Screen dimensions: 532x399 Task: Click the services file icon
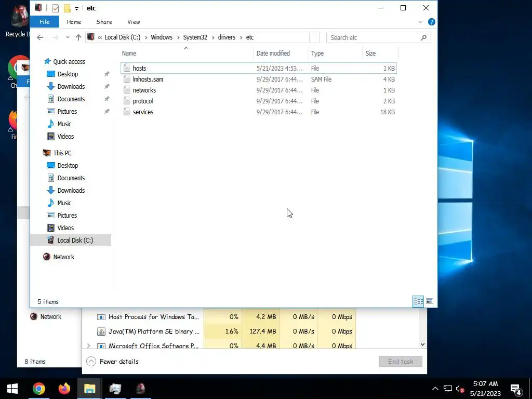[x=127, y=112]
